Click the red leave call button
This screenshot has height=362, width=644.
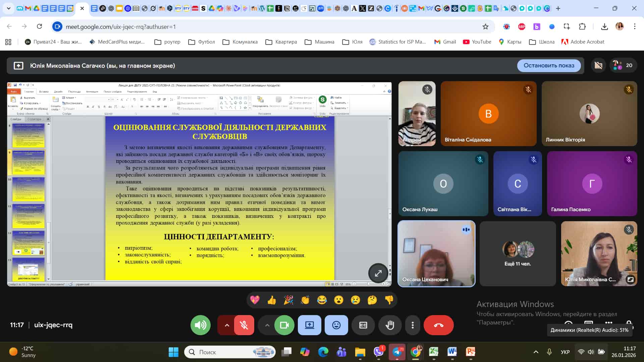point(438,325)
